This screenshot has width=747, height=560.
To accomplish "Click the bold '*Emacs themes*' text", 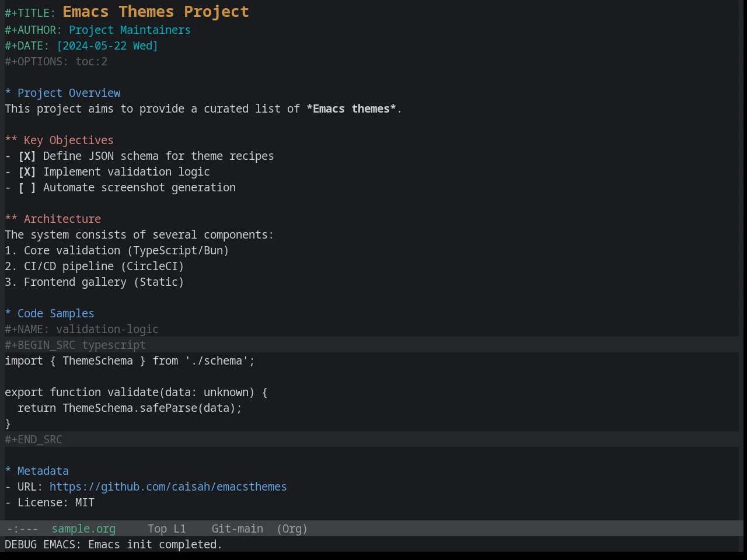I will 351,109.
